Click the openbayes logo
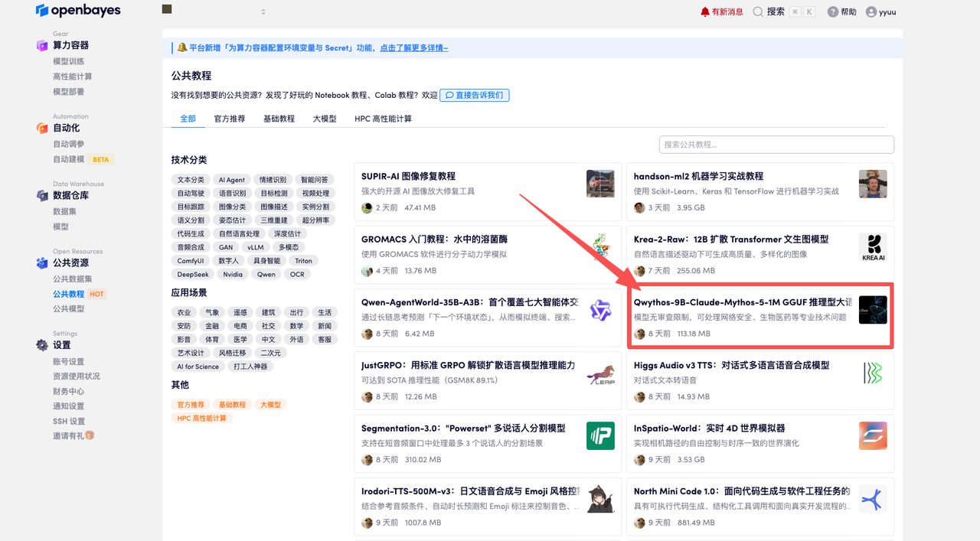The width and height of the screenshot is (980, 541). (x=78, y=11)
